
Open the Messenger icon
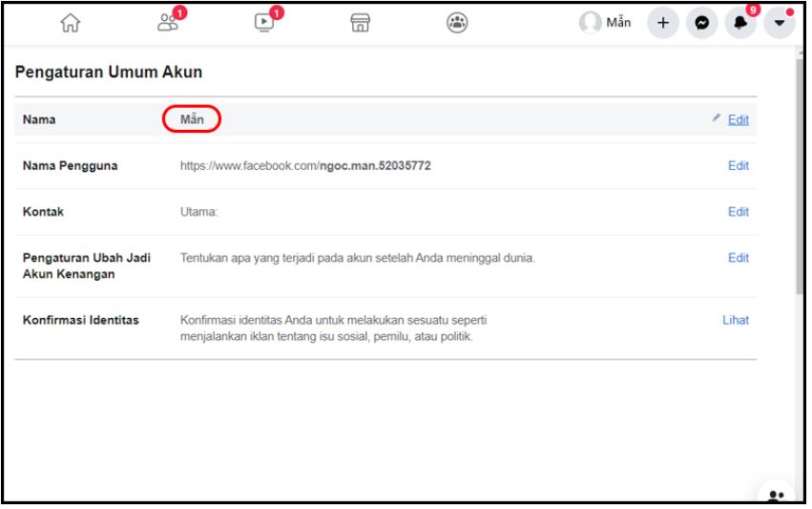[x=701, y=23]
